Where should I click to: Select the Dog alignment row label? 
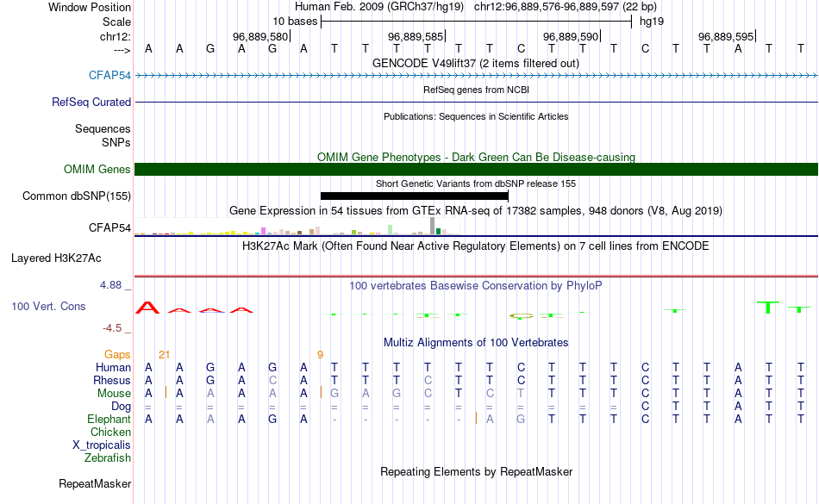(121, 407)
